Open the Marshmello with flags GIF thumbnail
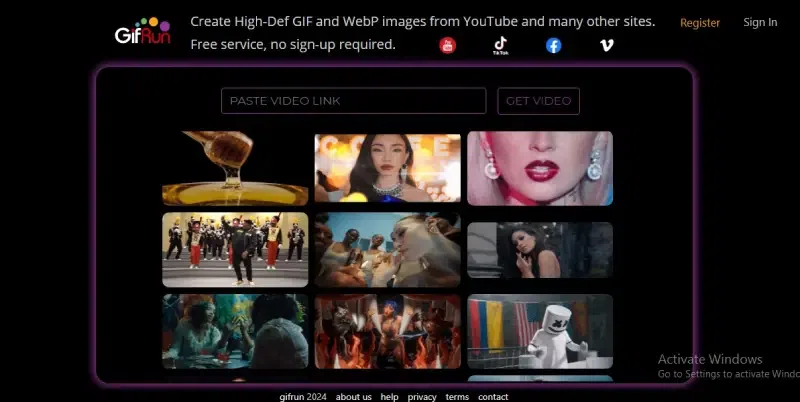 click(x=540, y=331)
